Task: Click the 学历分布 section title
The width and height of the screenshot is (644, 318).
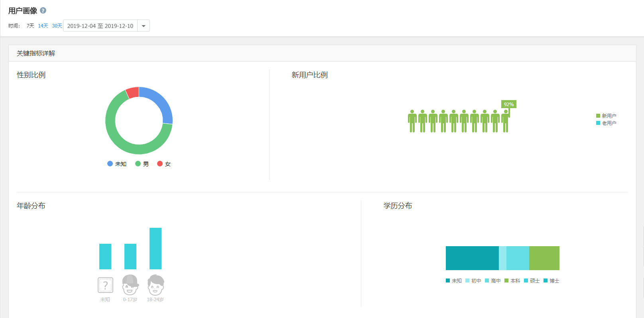Action: click(x=398, y=206)
